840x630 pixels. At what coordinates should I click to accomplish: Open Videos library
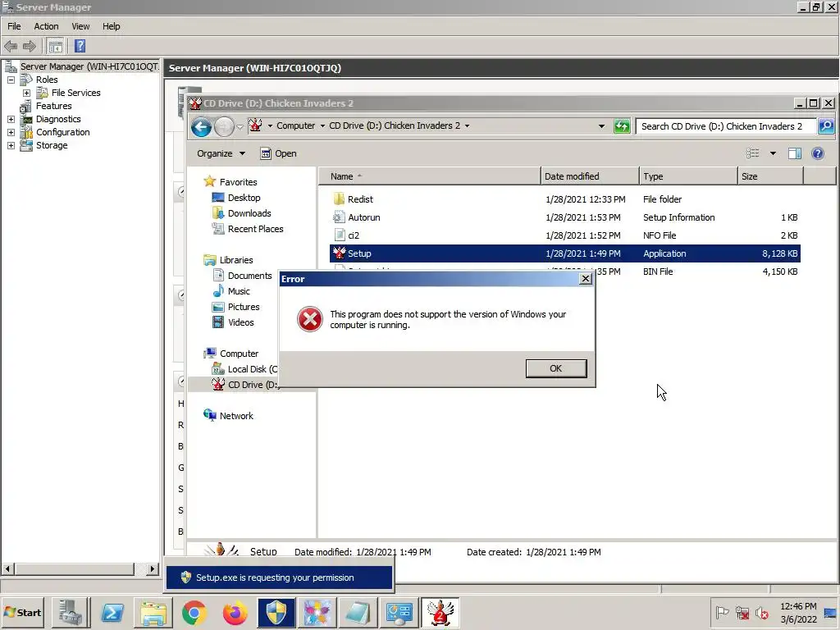(240, 322)
